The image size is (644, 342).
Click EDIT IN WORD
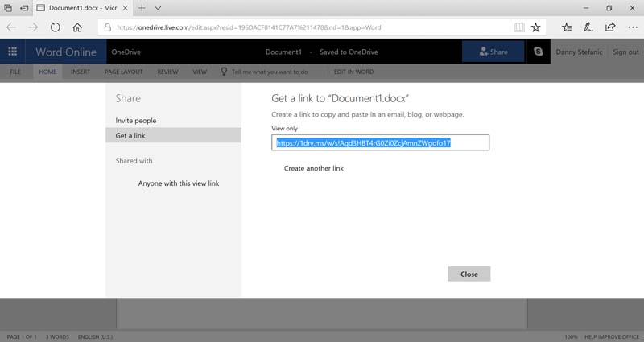tap(353, 72)
